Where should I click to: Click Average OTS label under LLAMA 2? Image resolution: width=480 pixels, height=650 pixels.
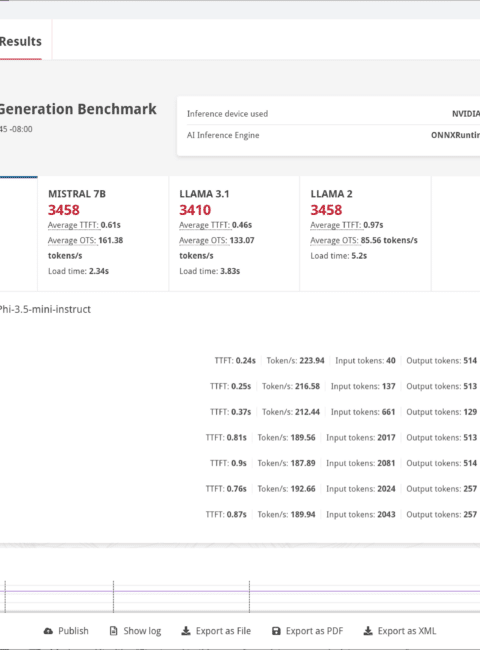[335, 240]
